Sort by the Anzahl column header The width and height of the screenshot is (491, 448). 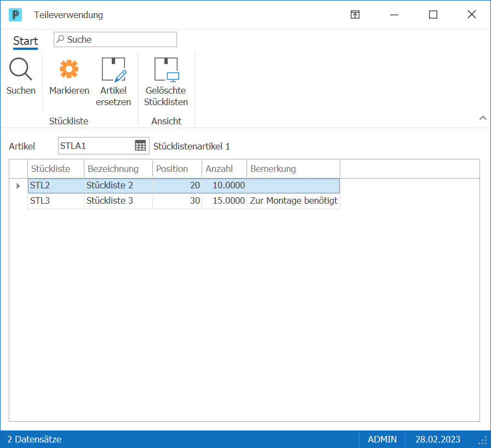point(225,169)
